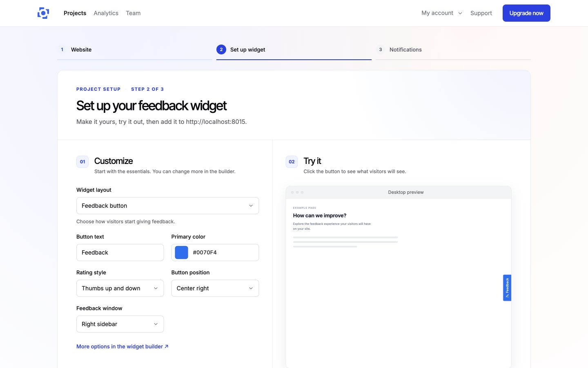Open the Support link

pos(481,13)
